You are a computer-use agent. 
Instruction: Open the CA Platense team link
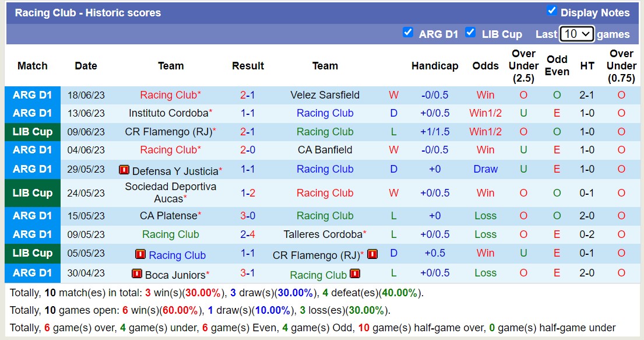pyautogui.click(x=168, y=216)
